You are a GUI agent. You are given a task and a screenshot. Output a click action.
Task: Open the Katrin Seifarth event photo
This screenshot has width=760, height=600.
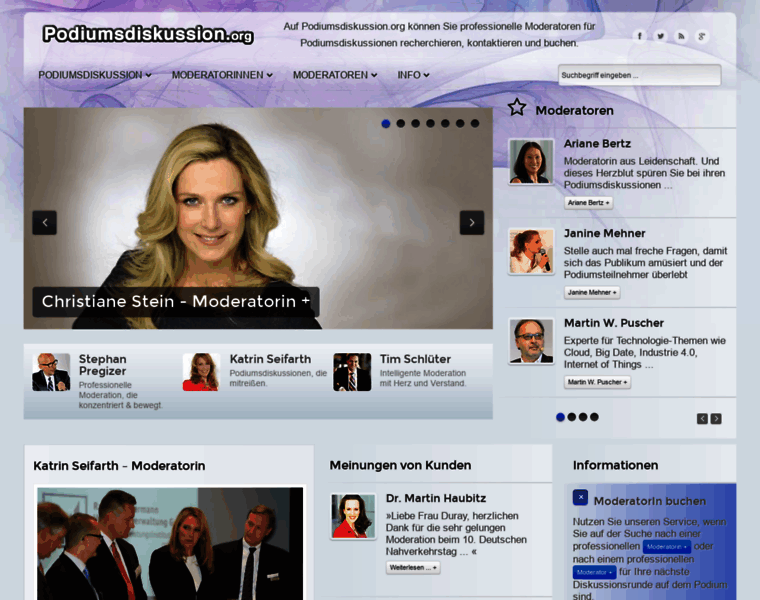pos(170,544)
